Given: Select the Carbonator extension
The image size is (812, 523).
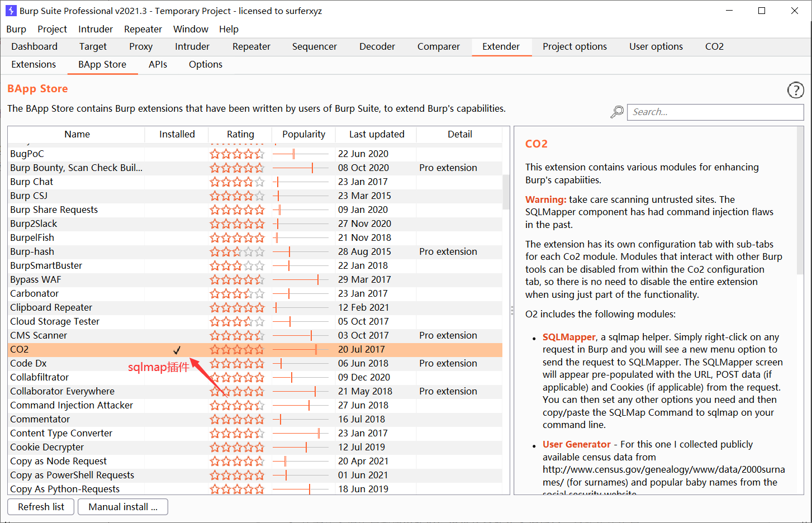Looking at the screenshot, I should 255,293.
